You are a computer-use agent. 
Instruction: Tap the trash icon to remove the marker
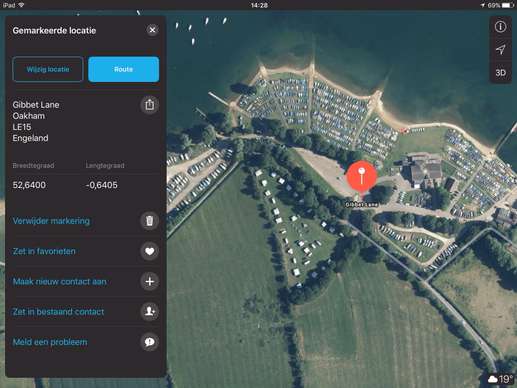(x=149, y=221)
